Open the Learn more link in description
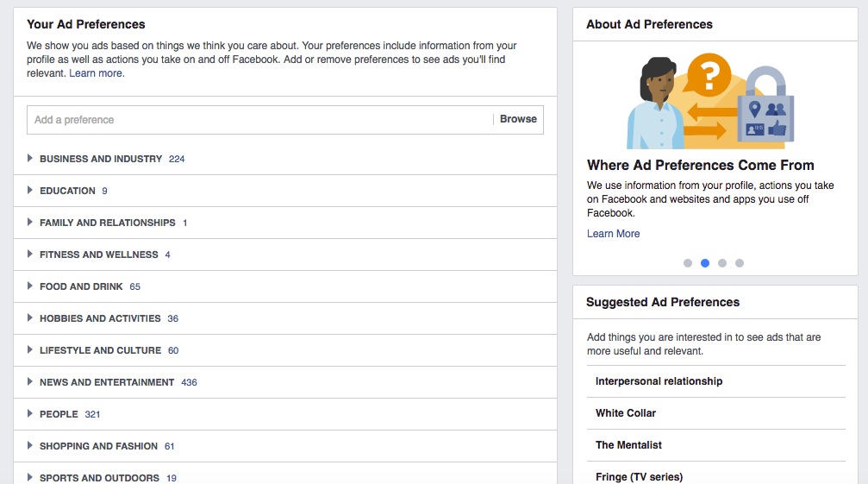Image resolution: width=868 pixels, height=484 pixels. pyautogui.click(x=97, y=73)
